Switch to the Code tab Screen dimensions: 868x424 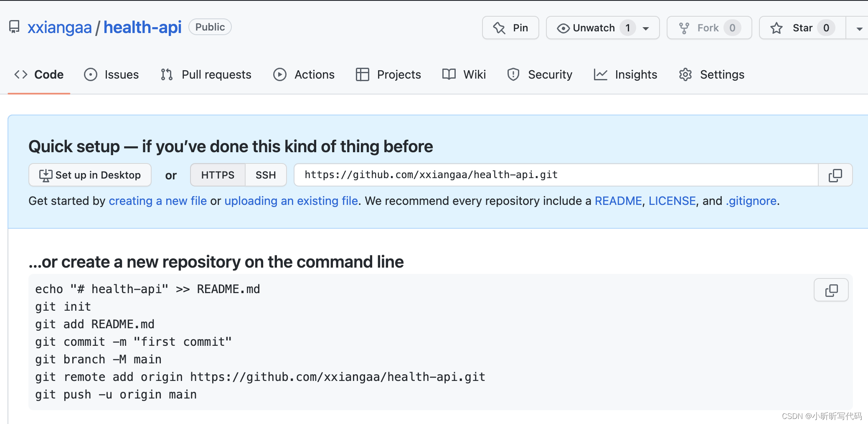[39, 74]
